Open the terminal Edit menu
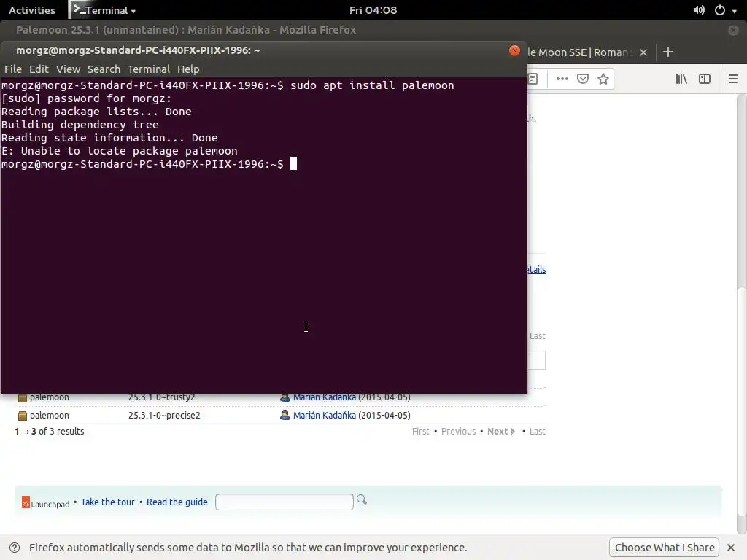 pos(39,69)
